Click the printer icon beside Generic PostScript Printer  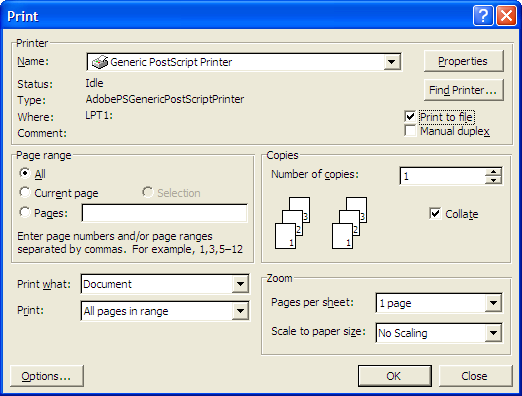pyautogui.click(x=100, y=62)
